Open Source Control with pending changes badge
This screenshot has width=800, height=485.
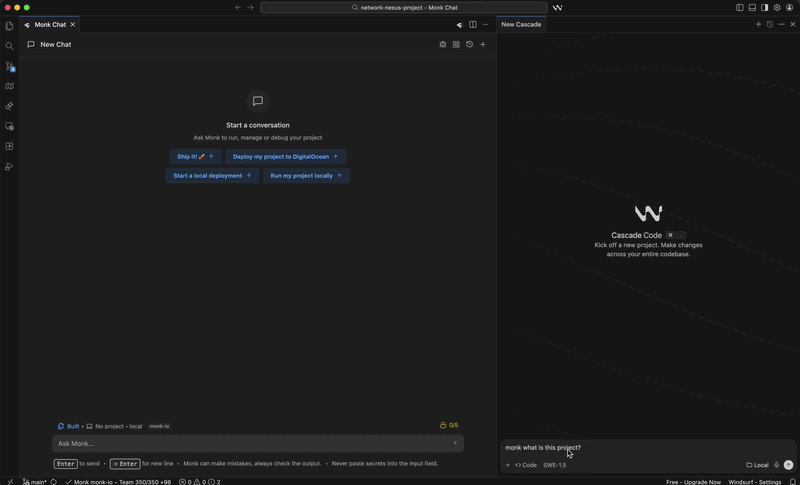tap(9, 66)
